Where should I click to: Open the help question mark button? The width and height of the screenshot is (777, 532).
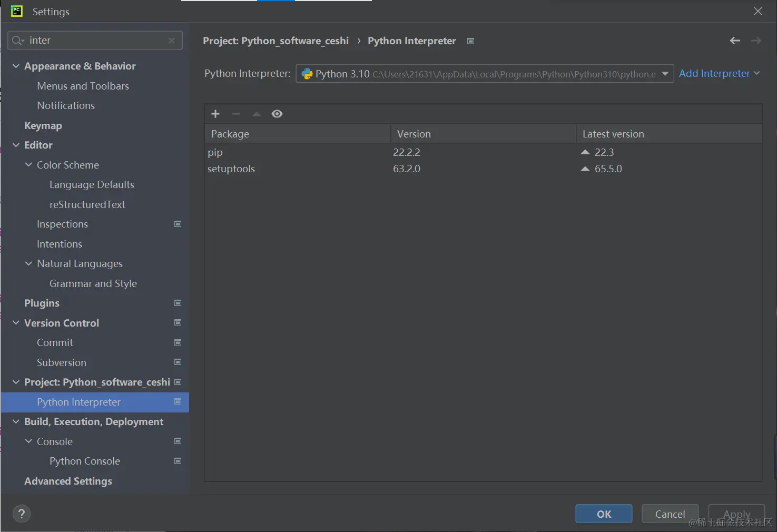coord(22,514)
